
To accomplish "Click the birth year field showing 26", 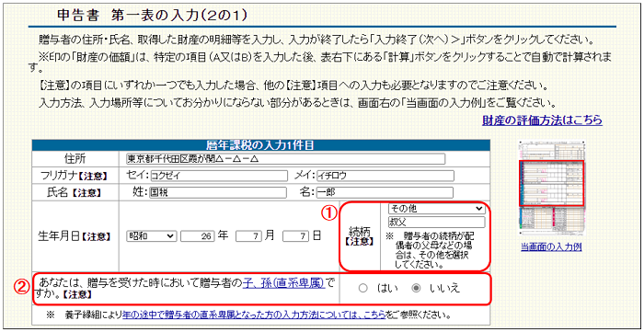I will tap(198, 236).
